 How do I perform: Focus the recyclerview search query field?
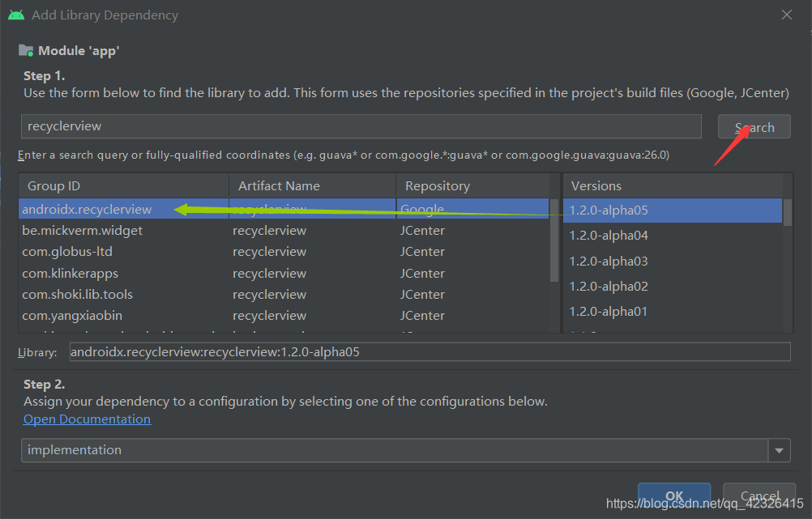[x=361, y=126]
